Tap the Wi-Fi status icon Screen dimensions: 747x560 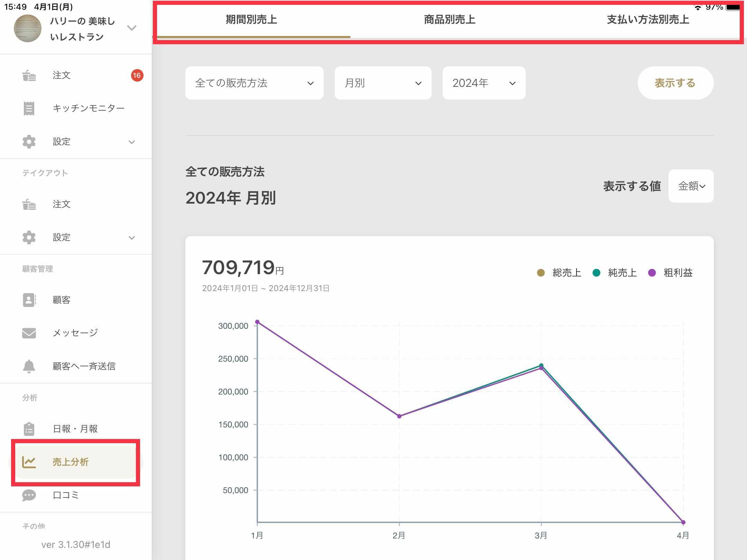(698, 7)
